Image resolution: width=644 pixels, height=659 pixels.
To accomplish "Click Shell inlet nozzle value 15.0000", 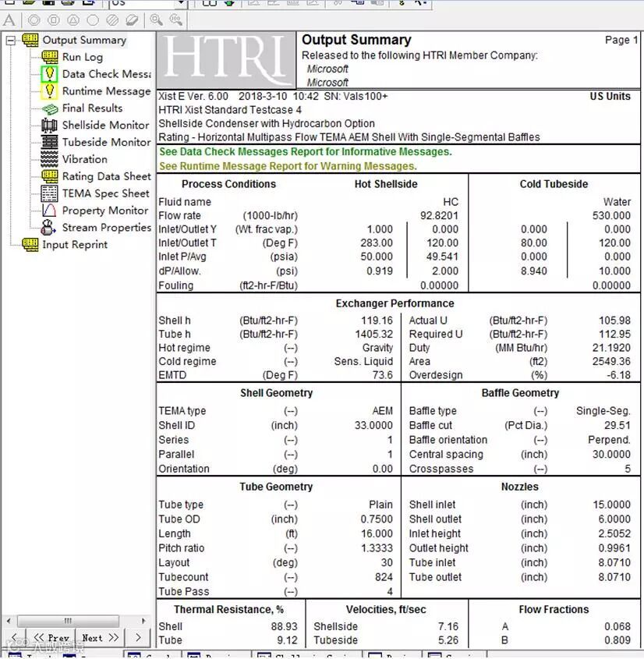I will (612, 505).
